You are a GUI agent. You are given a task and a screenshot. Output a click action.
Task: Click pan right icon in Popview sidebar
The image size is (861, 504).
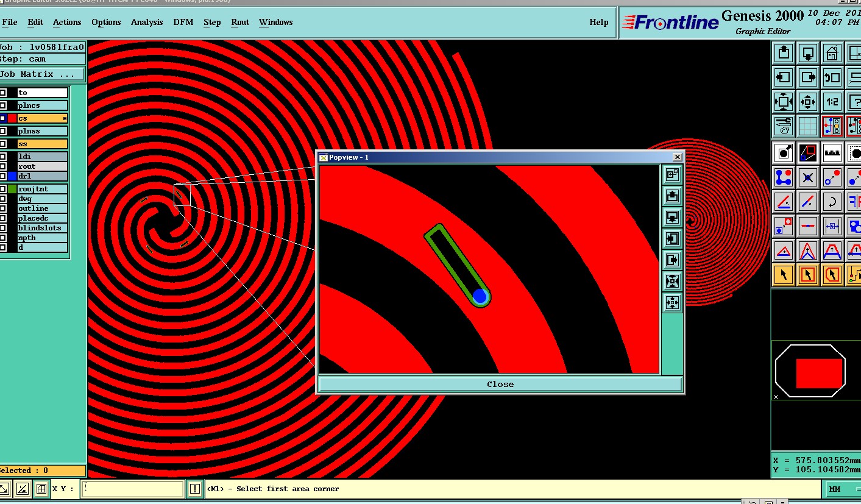click(672, 260)
